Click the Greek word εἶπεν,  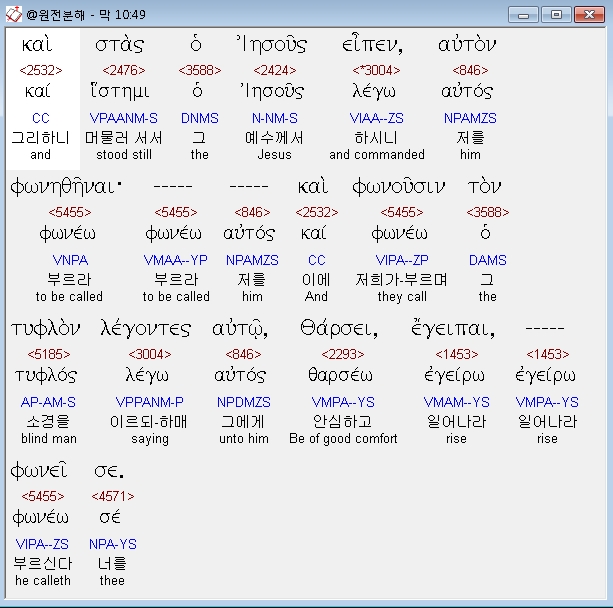click(x=373, y=45)
